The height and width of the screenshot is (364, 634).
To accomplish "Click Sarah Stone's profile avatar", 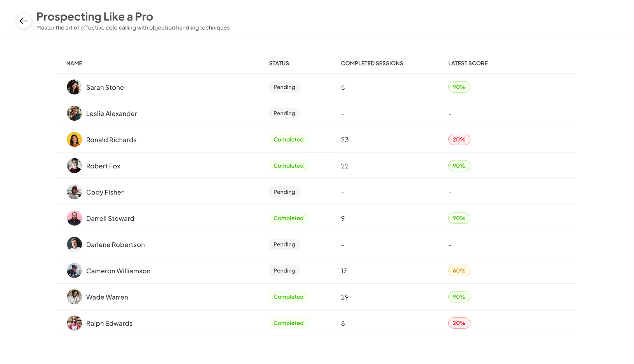I will coord(74,87).
